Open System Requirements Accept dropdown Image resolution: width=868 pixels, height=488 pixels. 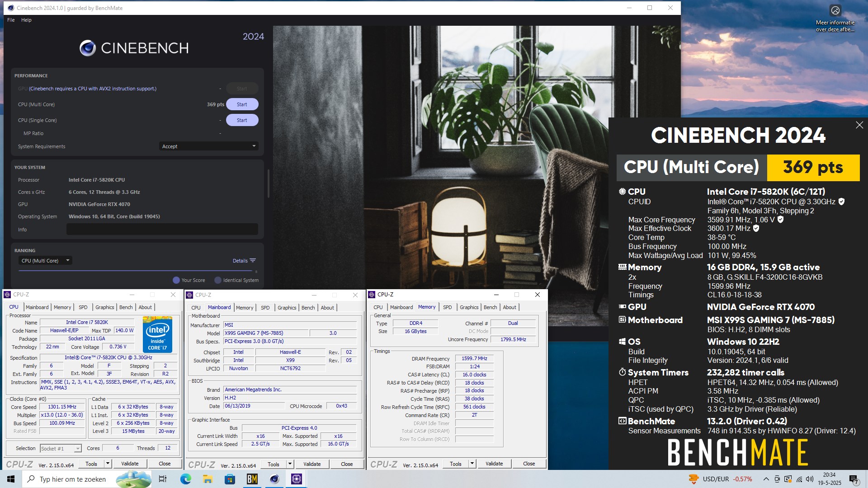pyautogui.click(x=208, y=146)
